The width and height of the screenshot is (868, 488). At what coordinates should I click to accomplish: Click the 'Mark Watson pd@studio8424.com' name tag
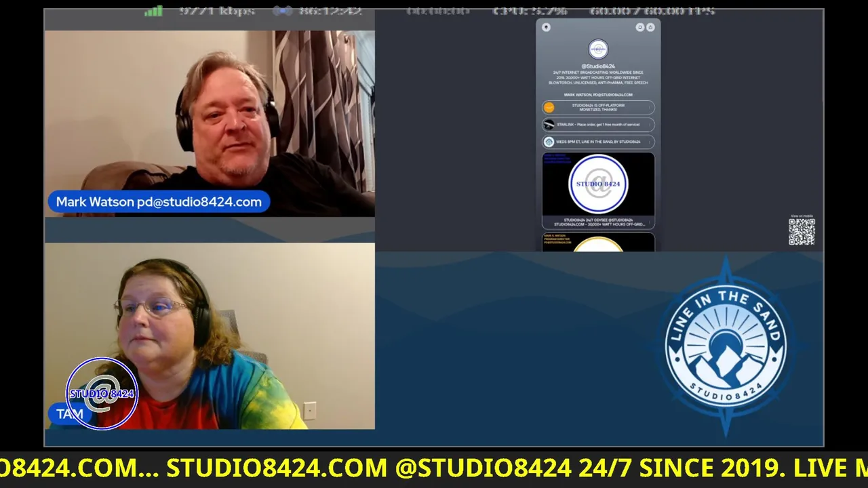(159, 202)
